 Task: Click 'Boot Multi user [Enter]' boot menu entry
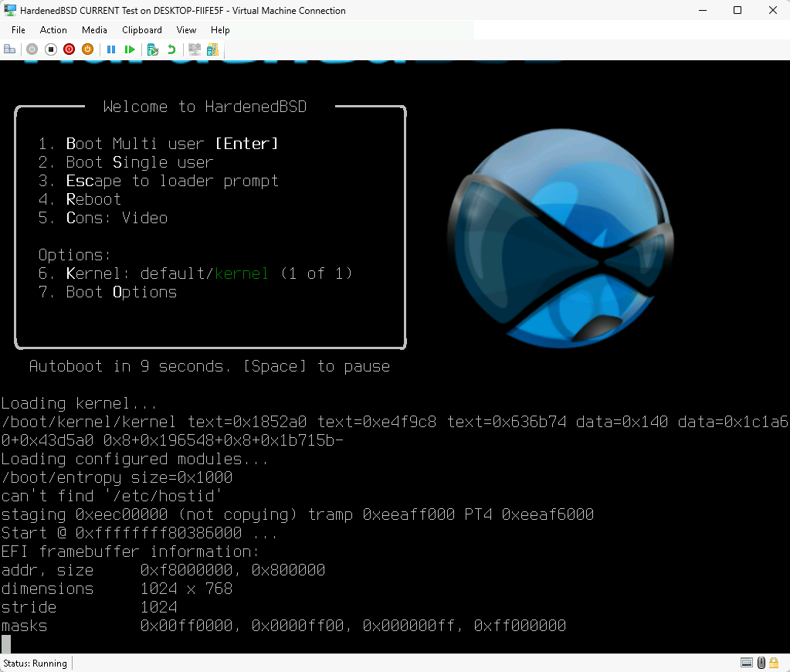point(158,144)
